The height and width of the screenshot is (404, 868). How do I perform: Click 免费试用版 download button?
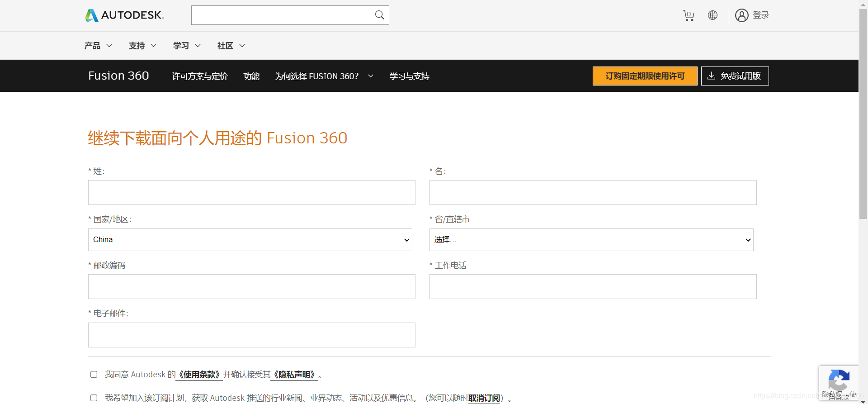[735, 76]
